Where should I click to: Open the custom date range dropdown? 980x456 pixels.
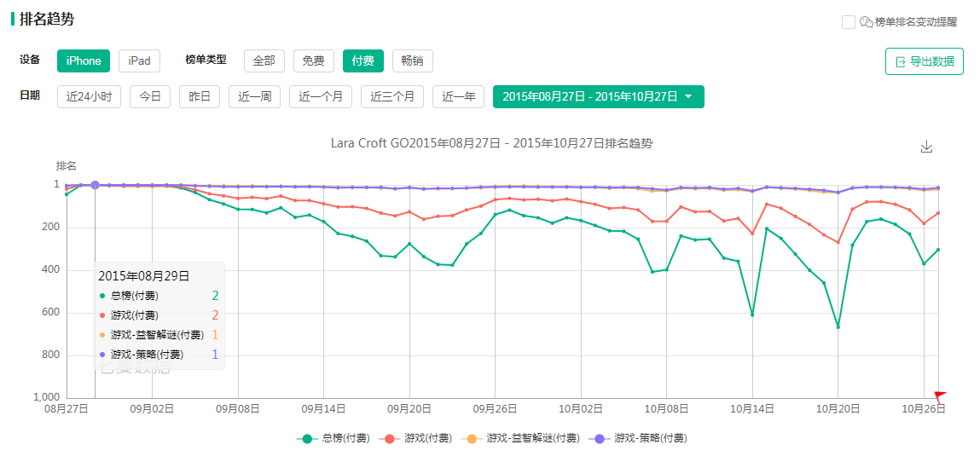(598, 97)
